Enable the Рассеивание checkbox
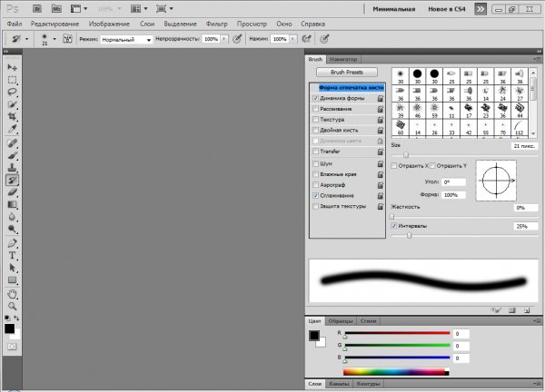The image size is (545, 392). (315, 109)
